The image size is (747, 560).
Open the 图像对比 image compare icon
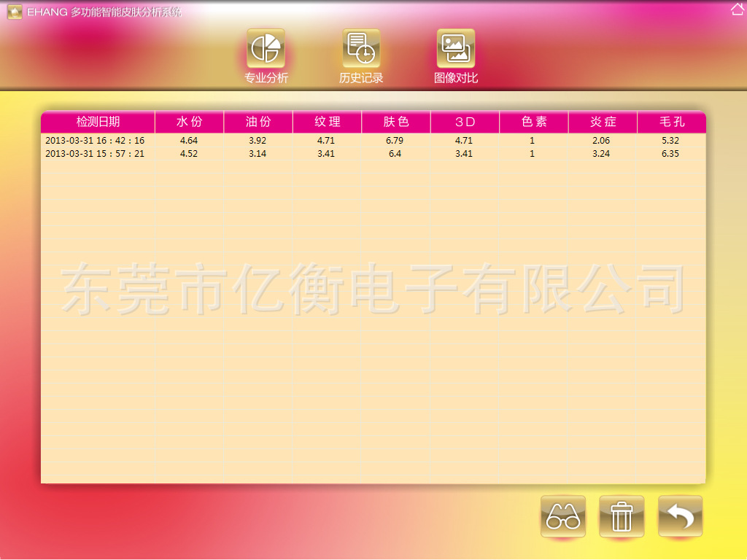pos(456,49)
